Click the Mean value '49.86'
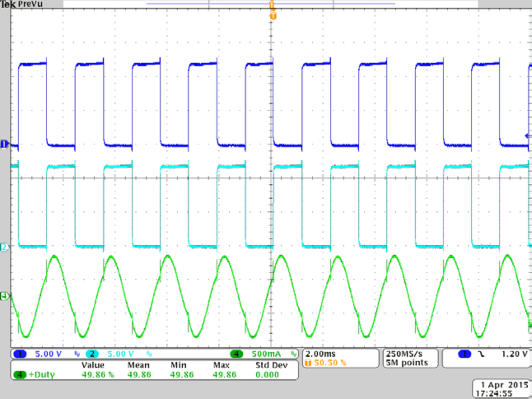The height and width of the screenshot is (399, 532). [x=139, y=374]
